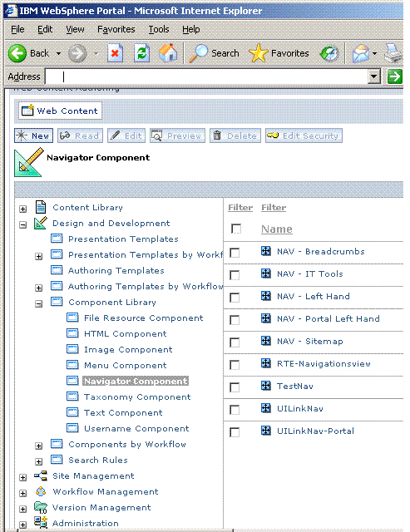Click the Web Content button
This screenshot has height=532, width=410.
point(60,111)
